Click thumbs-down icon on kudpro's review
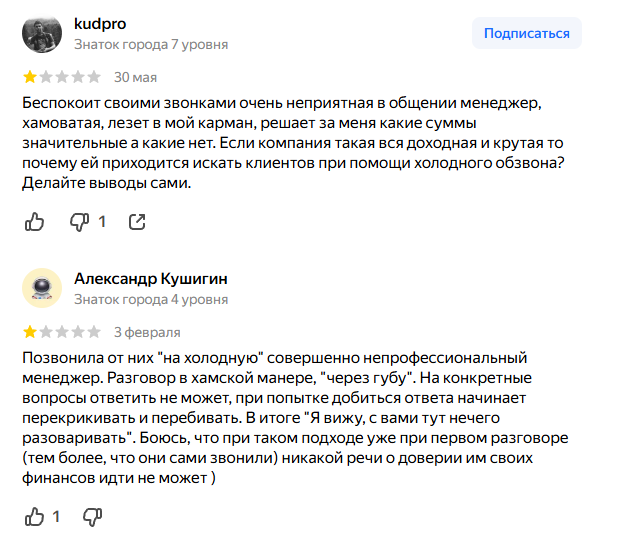The height and width of the screenshot is (558, 630). point(79,221)
